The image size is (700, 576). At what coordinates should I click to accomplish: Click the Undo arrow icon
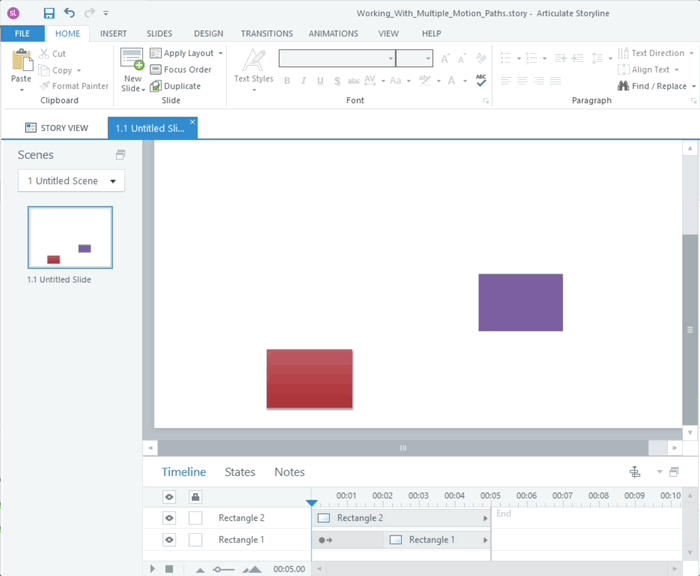coord(69,13)
